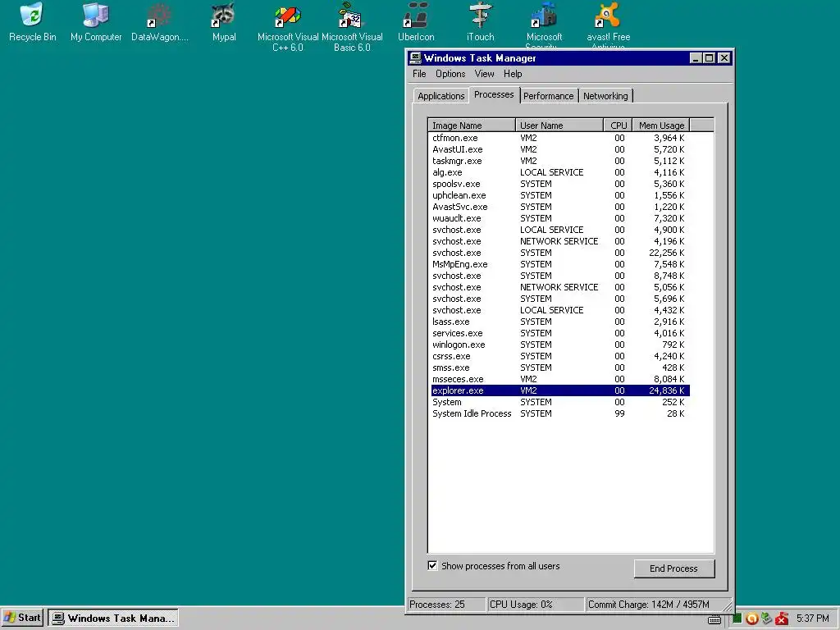The image size is (840, 630).
Task: Select the System Idle Process row
Action: [x=559, y=413]
